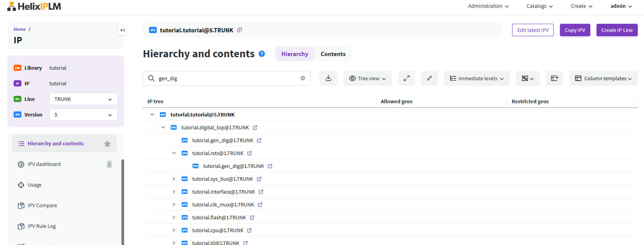Expand the tutorial.sys_bus@1.TRUNK tree node
The height and width of the screenshot is (245, 644).
point(174,179)
